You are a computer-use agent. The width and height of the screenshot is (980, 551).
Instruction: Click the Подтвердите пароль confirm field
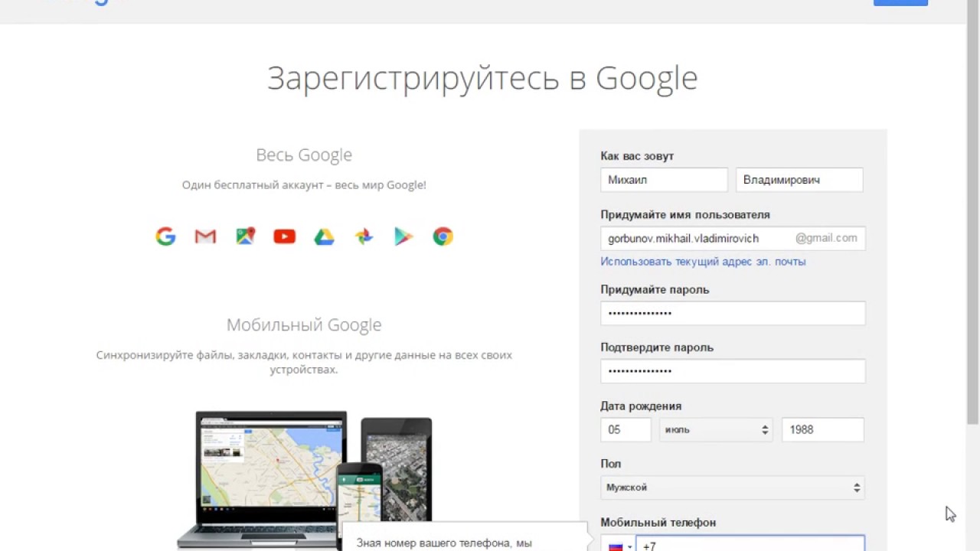click(733, 371)
